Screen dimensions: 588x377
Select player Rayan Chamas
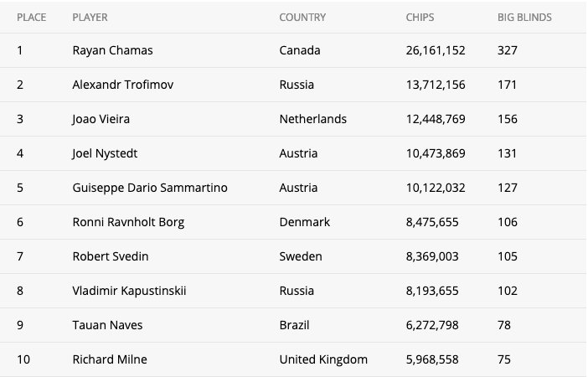(112, 50)
